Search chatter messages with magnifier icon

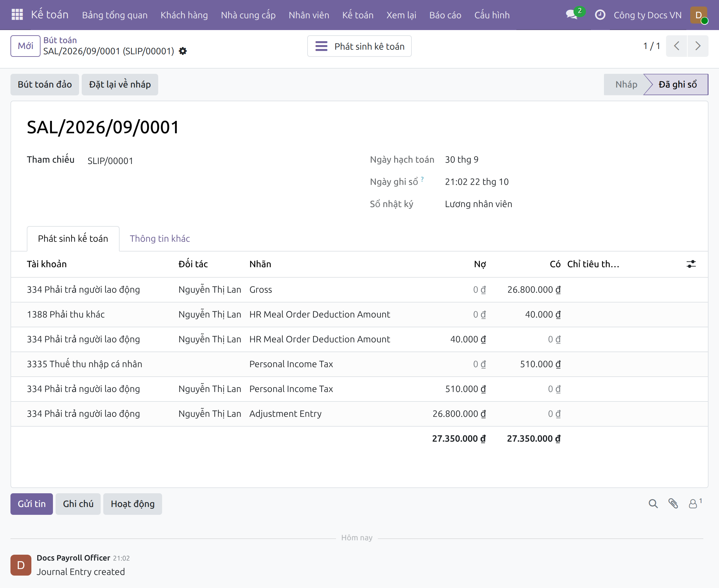[x=653, y=504]
